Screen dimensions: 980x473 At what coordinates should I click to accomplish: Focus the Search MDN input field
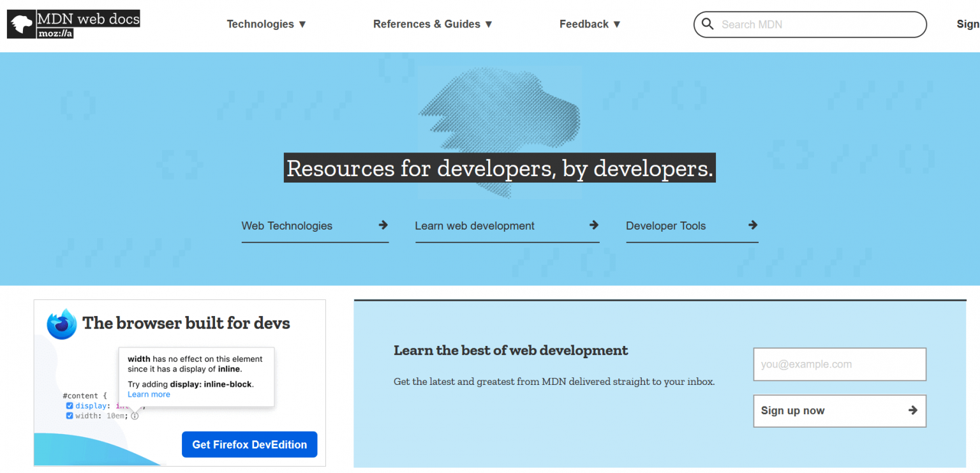coord(817,24)
